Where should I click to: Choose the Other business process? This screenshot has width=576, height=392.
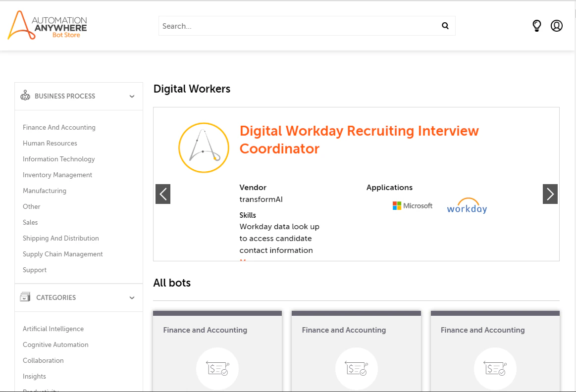click(x=32, y=206)
